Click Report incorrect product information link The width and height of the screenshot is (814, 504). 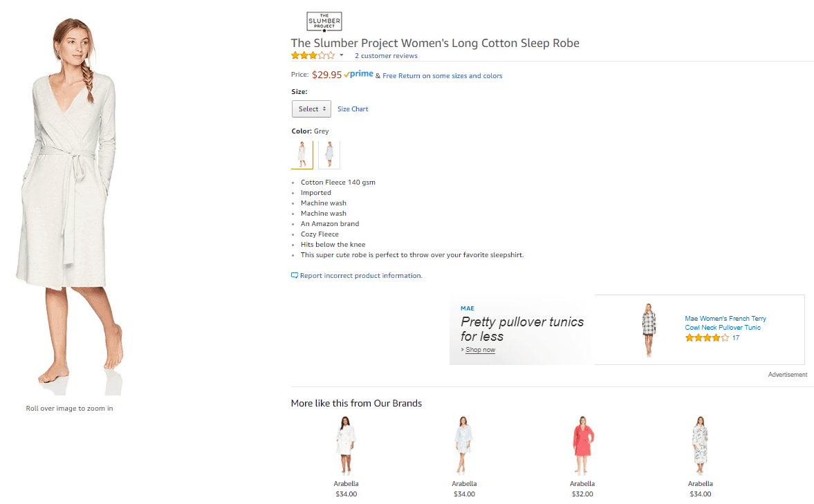[361, 276]
